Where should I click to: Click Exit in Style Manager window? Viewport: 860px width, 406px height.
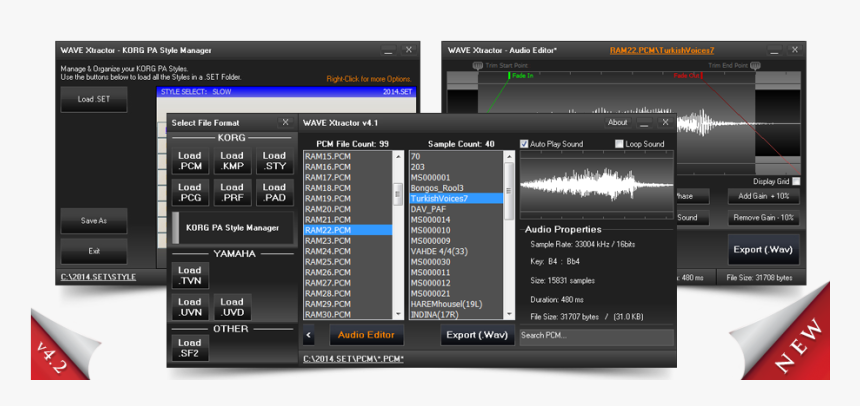click(x=94, y=251)
